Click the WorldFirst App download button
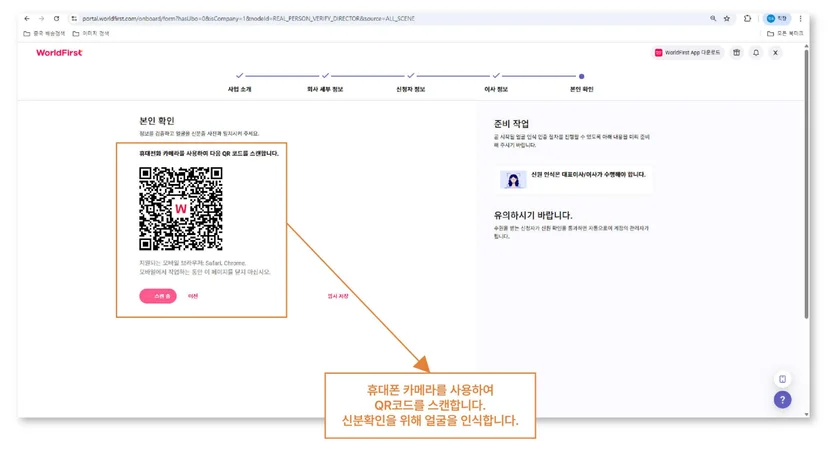This screenshot has height=450, width=828. 688,52
